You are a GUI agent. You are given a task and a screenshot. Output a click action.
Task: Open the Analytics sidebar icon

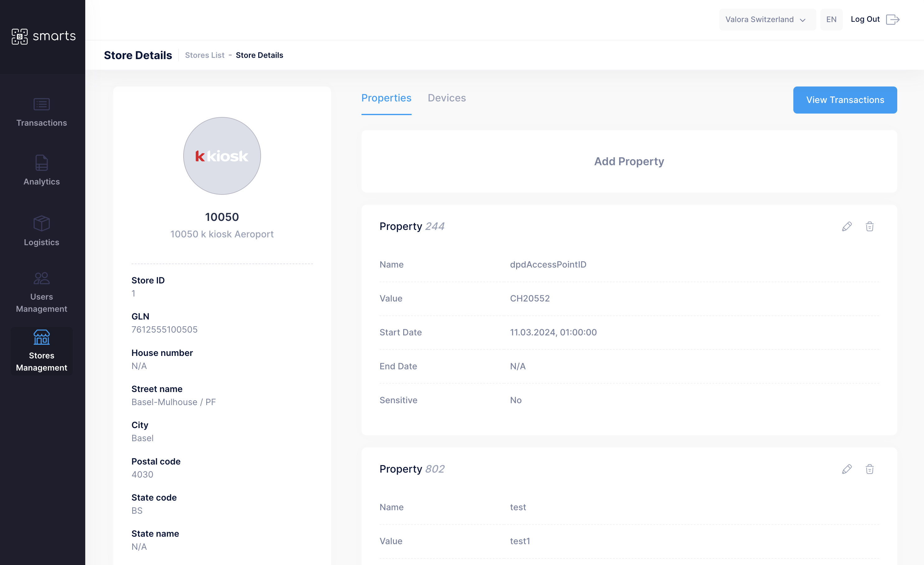[x=42, y=163]
